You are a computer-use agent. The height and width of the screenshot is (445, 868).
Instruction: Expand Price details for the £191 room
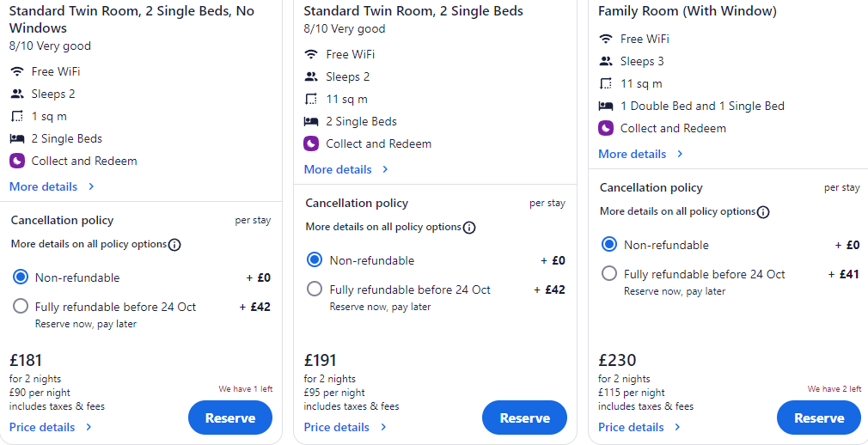pyautogui.click(x=345, y=427)
